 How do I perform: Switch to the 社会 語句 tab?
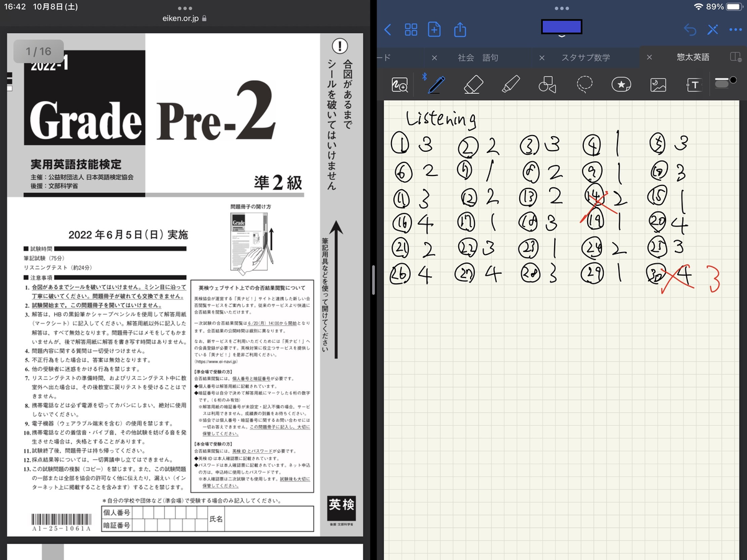point(478,57)
